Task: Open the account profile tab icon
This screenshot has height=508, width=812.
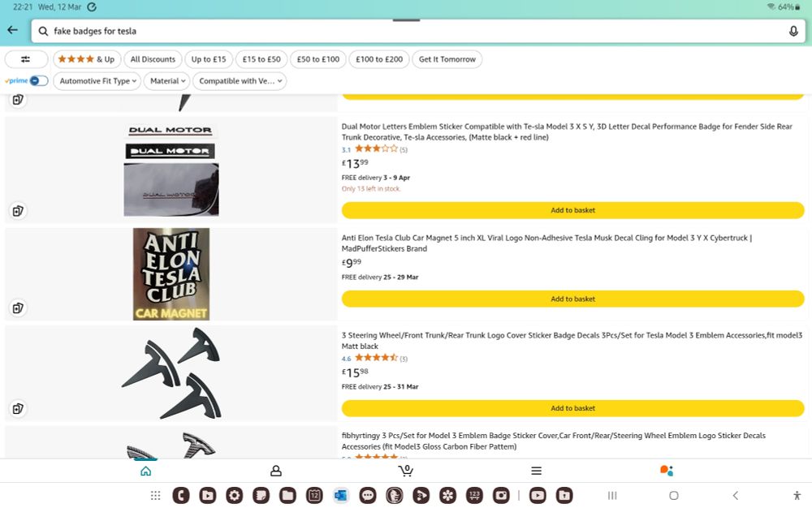Action: pyautogui.click(x=276, y=471)
